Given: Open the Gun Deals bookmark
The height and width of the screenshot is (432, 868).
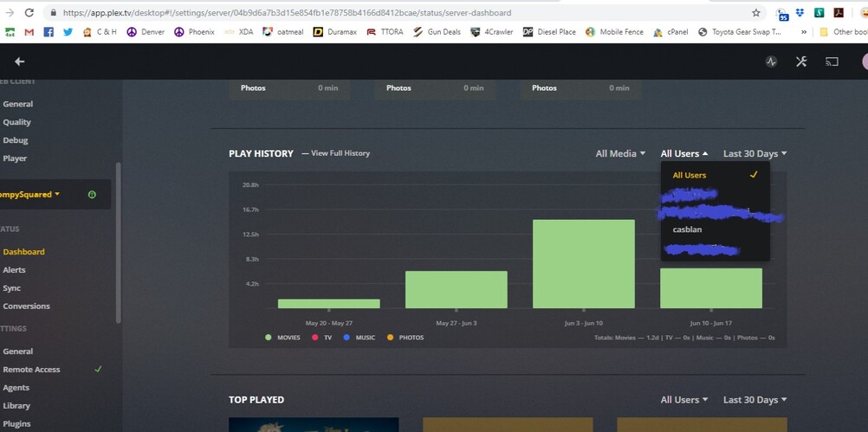Looking at the screenshot, I should (x=437, y=32).
